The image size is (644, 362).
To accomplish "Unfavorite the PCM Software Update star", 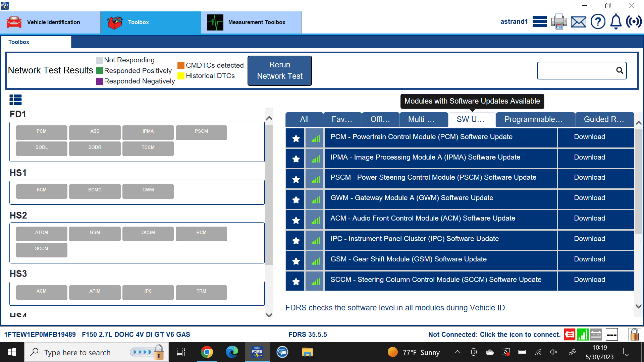I will click(295, 138).
